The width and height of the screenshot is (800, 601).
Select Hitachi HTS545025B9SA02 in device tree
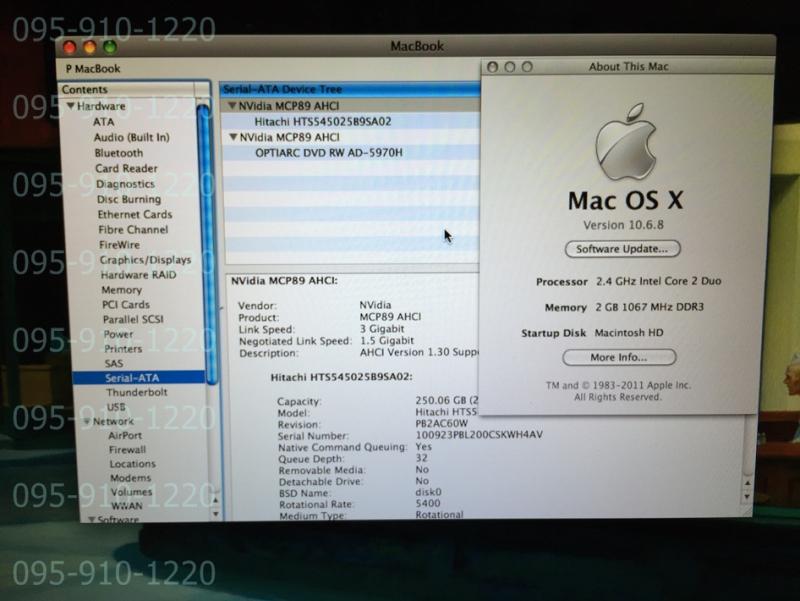click(x=322, y=121)
